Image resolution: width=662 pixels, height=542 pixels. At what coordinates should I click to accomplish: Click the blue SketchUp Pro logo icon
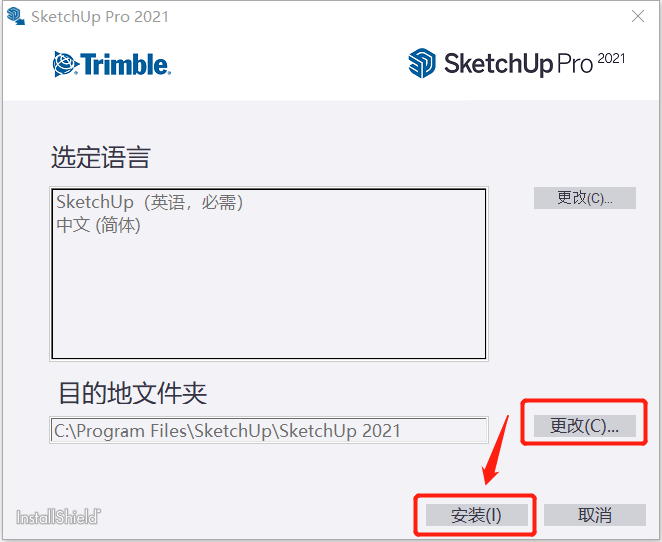point(422,63)
